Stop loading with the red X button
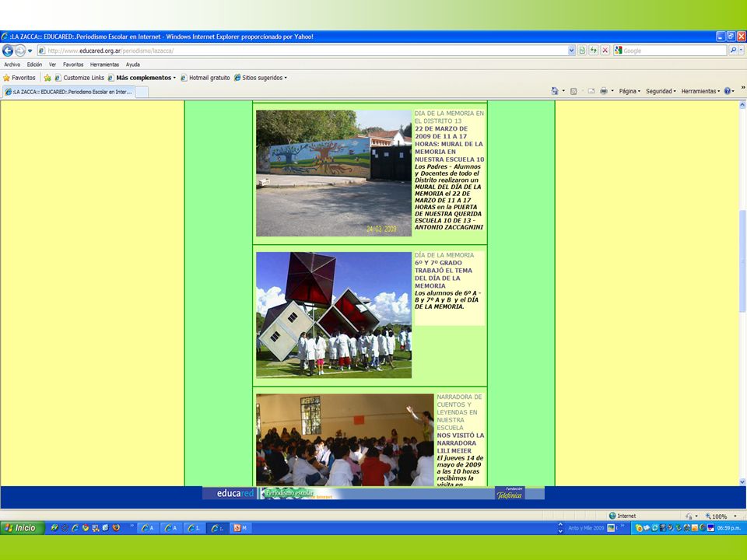The width and height of the screenshot is (747, 560). click(x=605, y=51)
